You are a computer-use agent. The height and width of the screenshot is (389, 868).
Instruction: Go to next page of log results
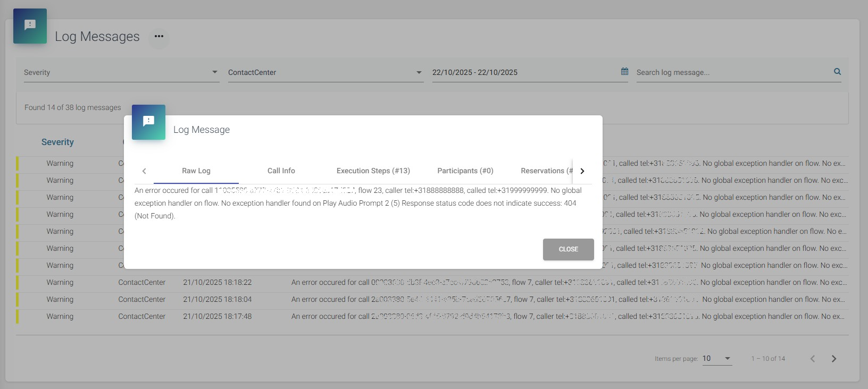pos(833,359)
